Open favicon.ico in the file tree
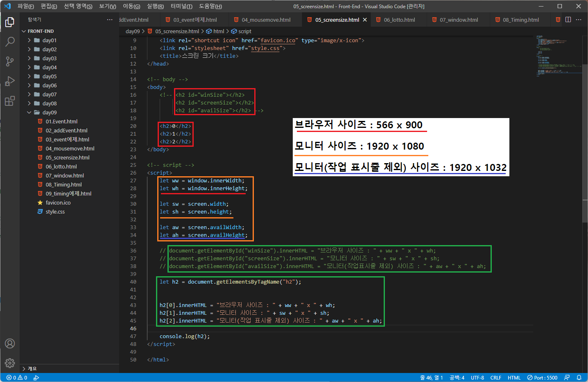 pos(58,202)
